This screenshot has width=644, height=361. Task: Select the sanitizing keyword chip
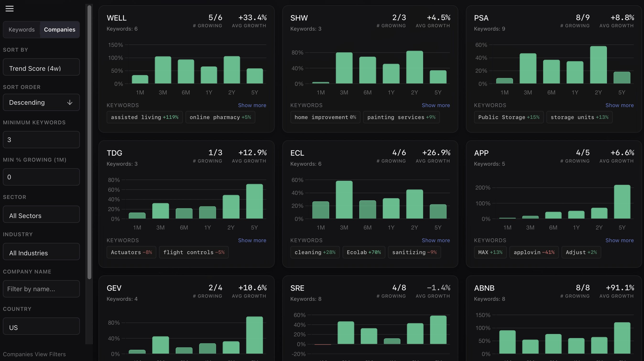pyautogui.click(x=414, y=252)
